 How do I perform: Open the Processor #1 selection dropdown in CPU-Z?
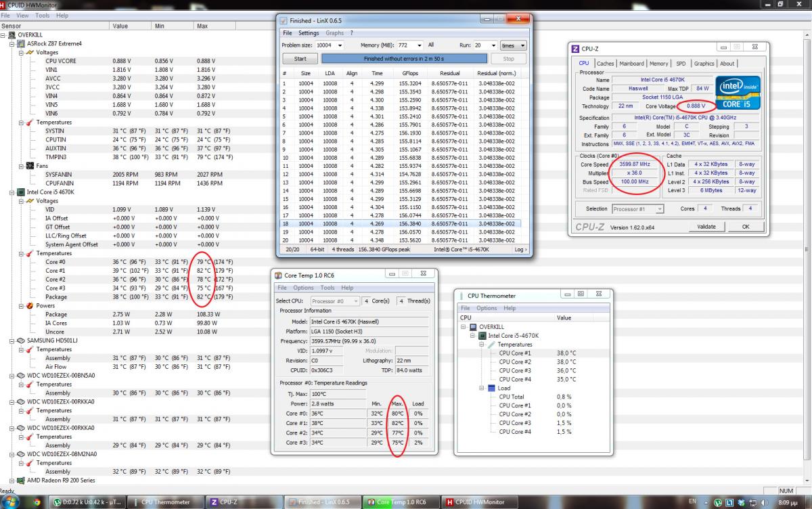tap(660, 209)
